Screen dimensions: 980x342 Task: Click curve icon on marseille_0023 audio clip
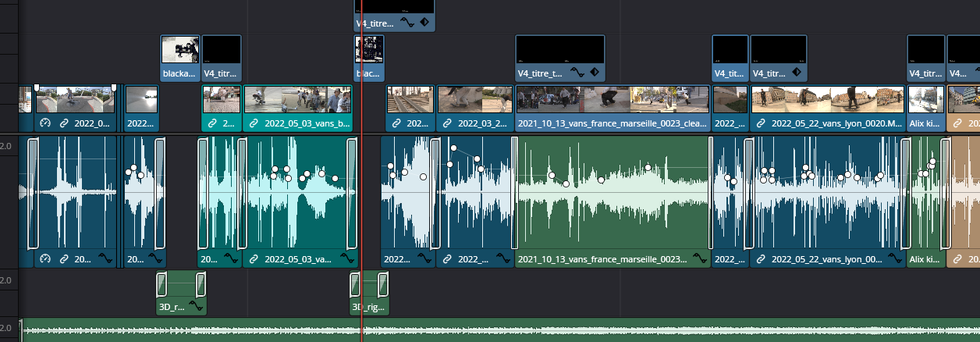(x=698, y=258)
